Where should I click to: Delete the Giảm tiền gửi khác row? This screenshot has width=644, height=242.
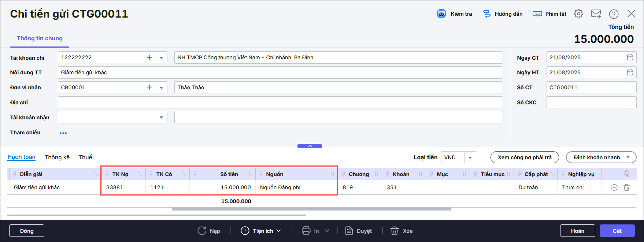tap(627, 187)
